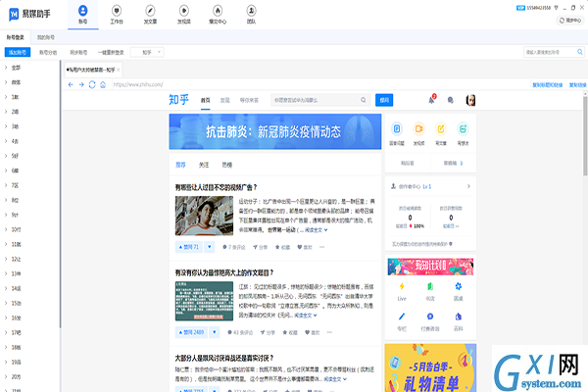This screenshot has width=588, height=392.
Task: Select the Zhihu 等你来答 nav tab
Action: 249,100
